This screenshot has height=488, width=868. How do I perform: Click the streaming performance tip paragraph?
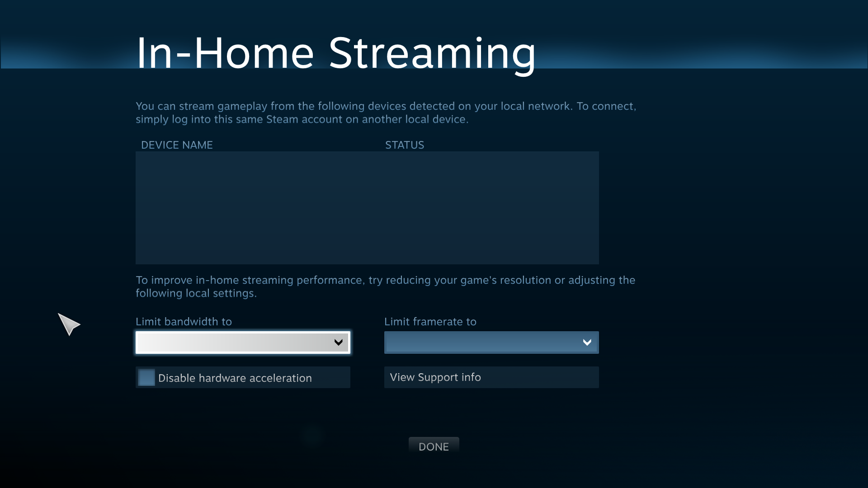tap(385, 286)
